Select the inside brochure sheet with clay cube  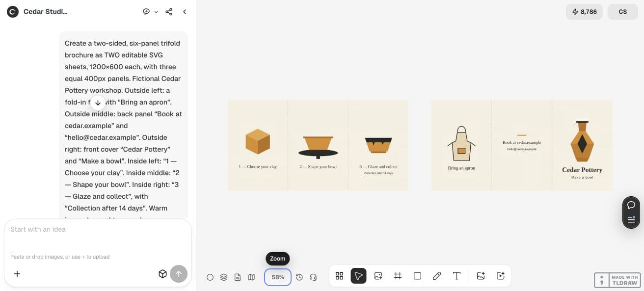(318, 145)
